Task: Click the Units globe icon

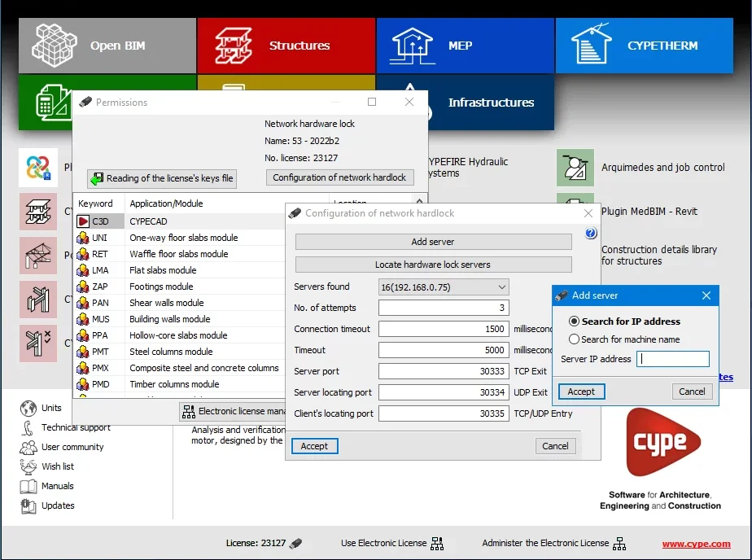Action: pyautogui.click(x=28, y=408)
